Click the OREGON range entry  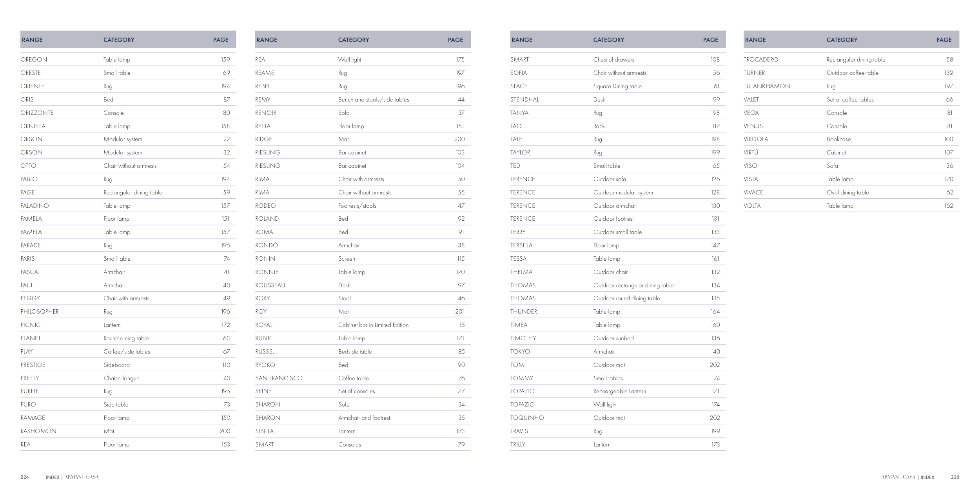pos(34,60)
